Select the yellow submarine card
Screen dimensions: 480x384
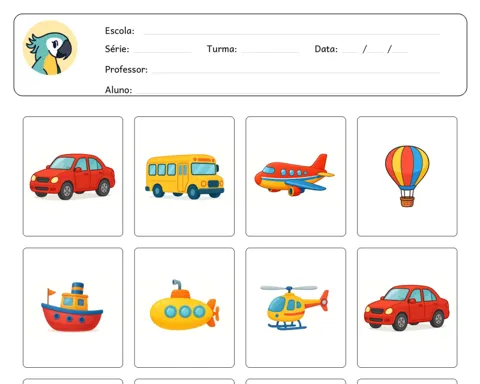pos(184,307)
